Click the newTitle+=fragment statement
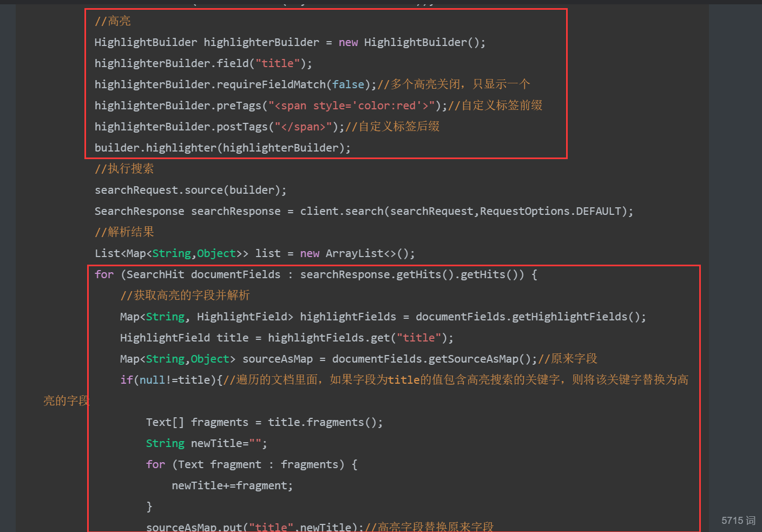The image size is (762, 532). 232,485
